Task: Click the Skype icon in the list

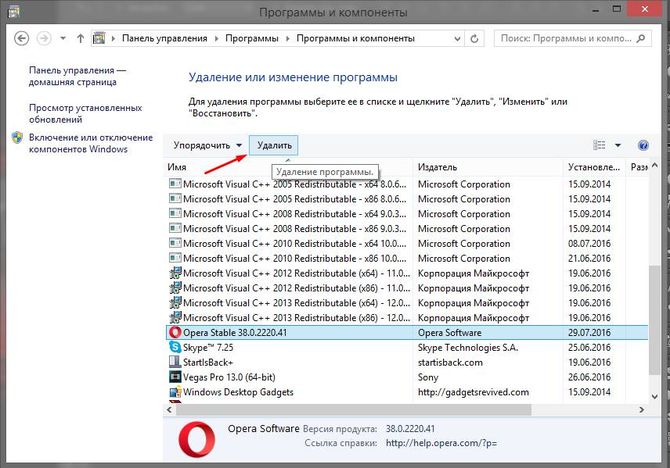Action: pos(175,347)
